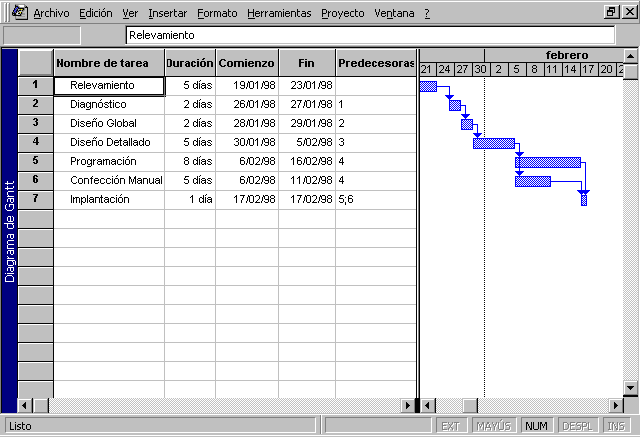Select row header 2

click(36, 104)
